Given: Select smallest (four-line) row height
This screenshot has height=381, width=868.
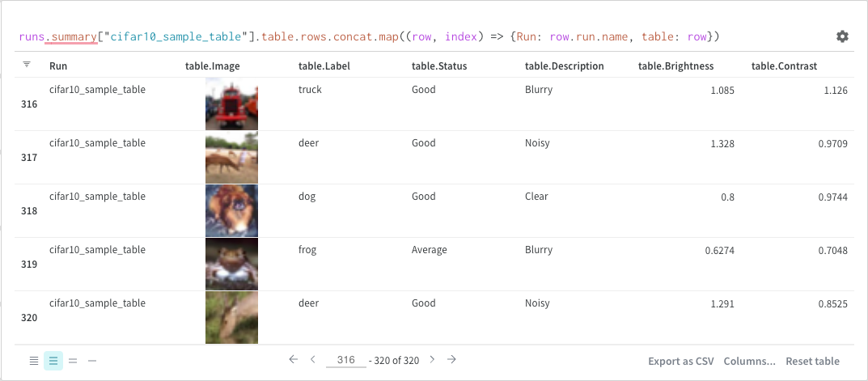Looking at the screenshot, I should 34,361.
